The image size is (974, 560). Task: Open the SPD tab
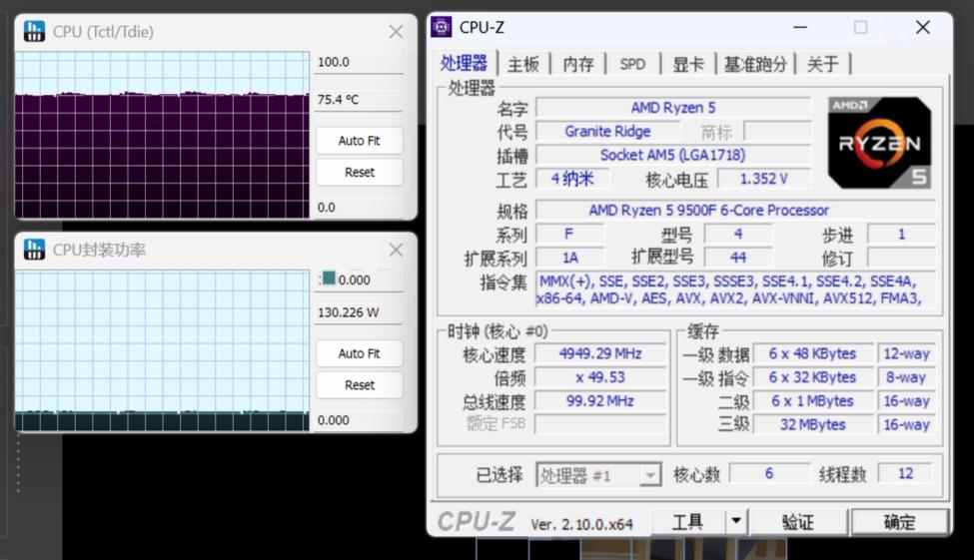[x=632, y=64]
